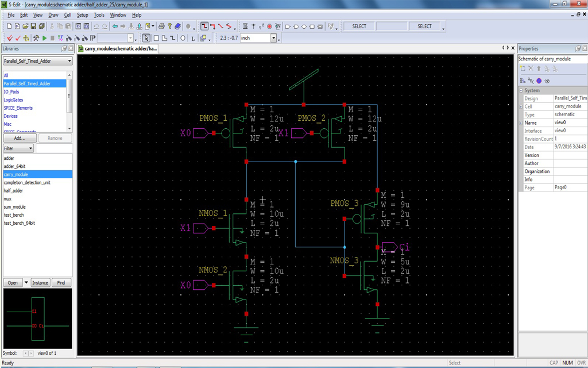This screenshot has width=588, height=368.
Task: Switch to carry_module:schematic tab
Action: click(117, 48)
